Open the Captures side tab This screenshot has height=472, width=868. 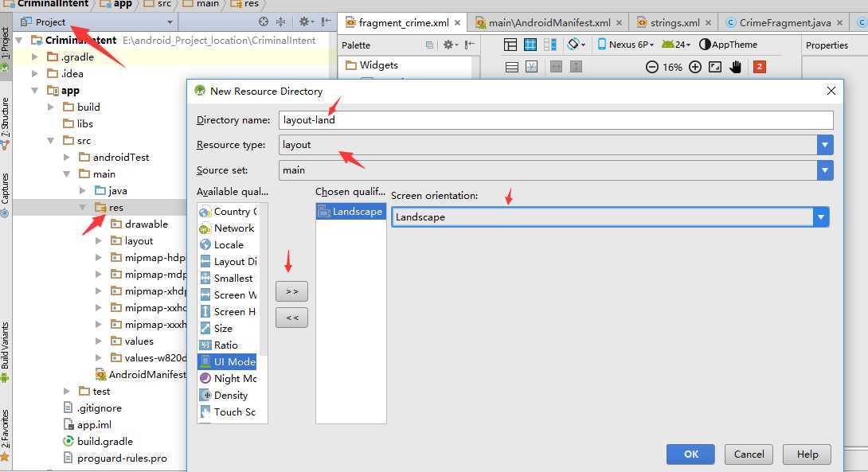tap(5, 195)
